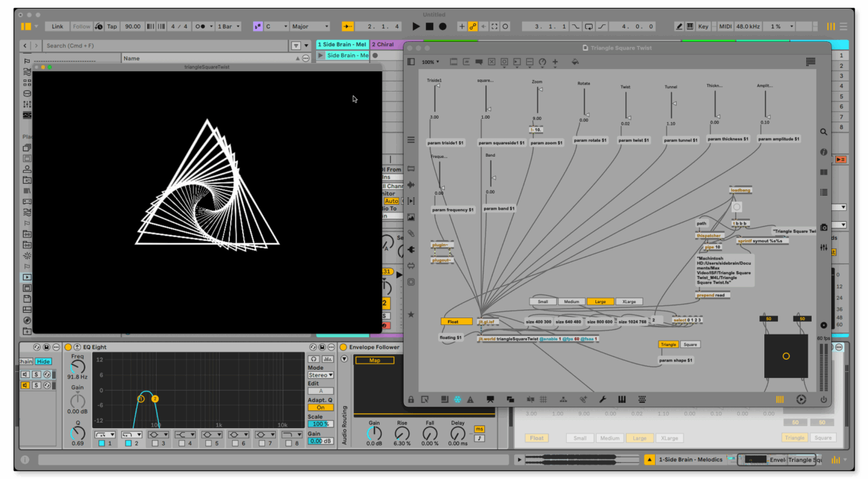Screen dimensions: 868x479
Task: Click the piano keys icon in Max bottom bar
Action: (x=622, y=400)
